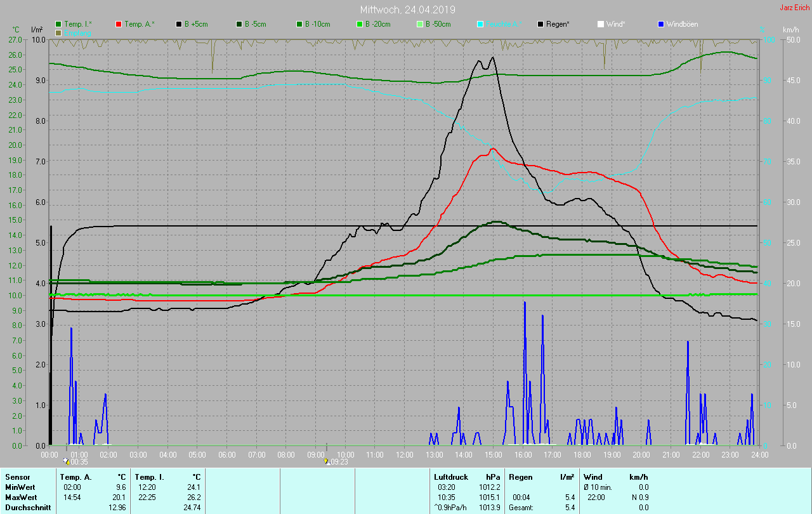Click the MinWert row label
The width and height of the screenshot is (812, 514).
pyautogui.click(x=21, y=487)
